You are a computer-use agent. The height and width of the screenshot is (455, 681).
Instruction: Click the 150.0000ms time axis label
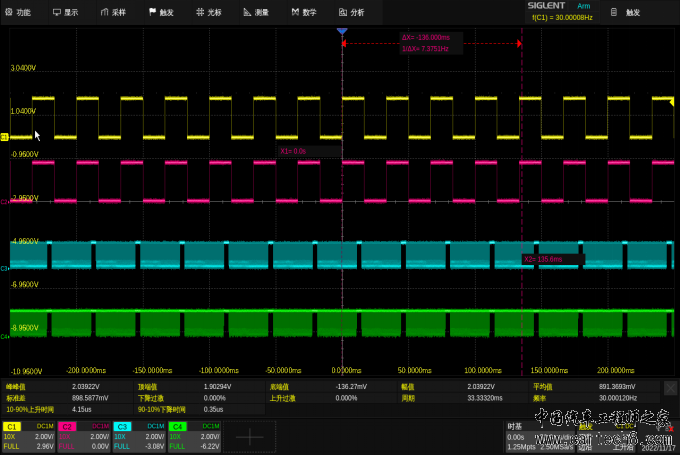pos(549,370)
